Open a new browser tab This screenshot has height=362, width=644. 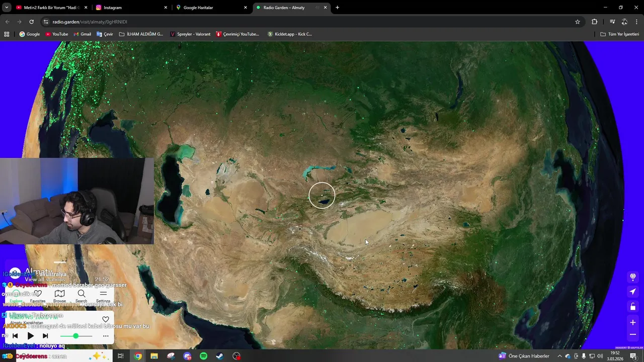(337, 8)
